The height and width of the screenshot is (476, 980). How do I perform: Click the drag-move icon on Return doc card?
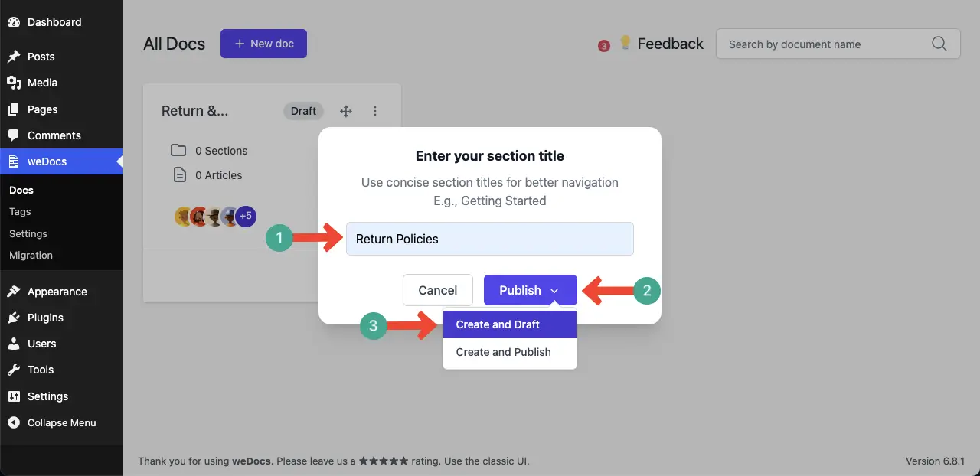345,112
